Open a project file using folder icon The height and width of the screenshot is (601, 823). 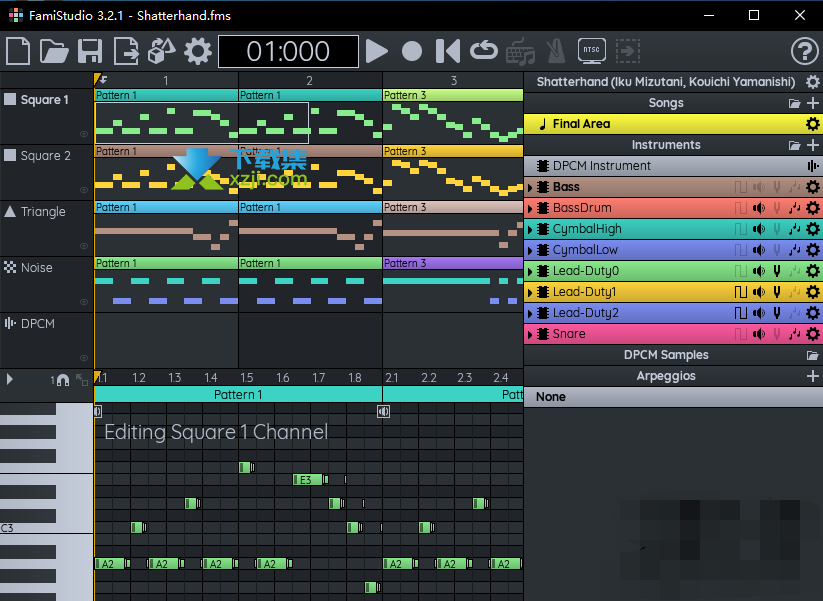click(54, 51)
